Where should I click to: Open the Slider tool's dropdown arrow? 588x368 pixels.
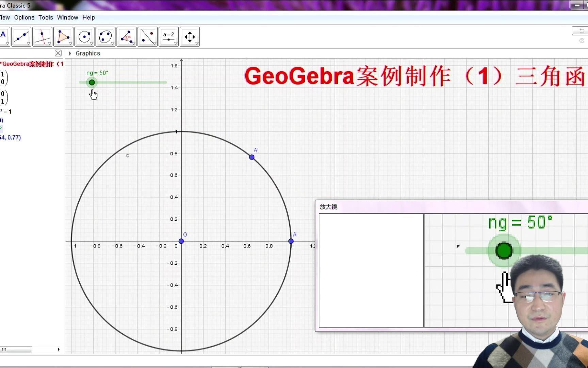coord(176,44)
